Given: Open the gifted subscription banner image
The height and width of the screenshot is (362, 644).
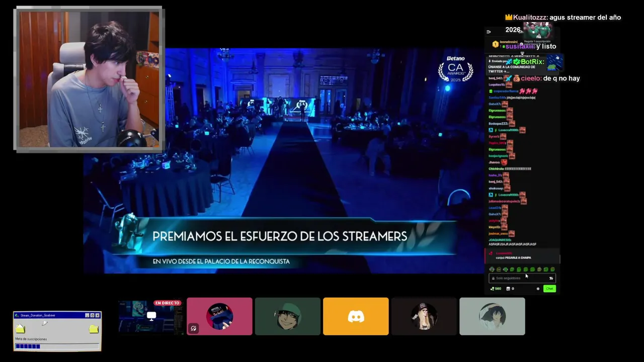Looking at the screenshot, I should (x=537, y=31).
